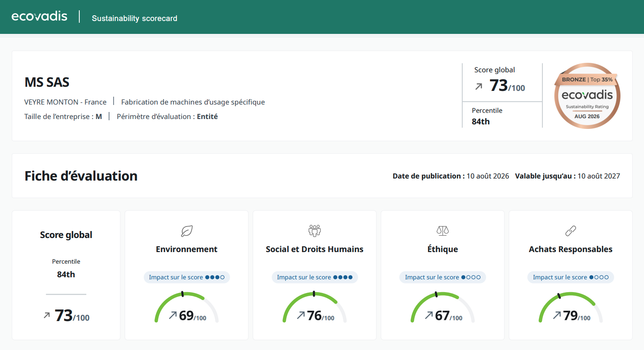644x350 pixels.
Task: Click the Social et Droits Humains people icon
Action: (315, 231)
